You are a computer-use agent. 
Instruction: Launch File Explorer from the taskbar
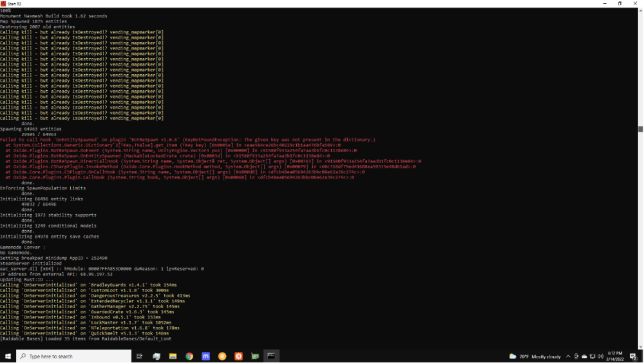(x=173, y=356)
